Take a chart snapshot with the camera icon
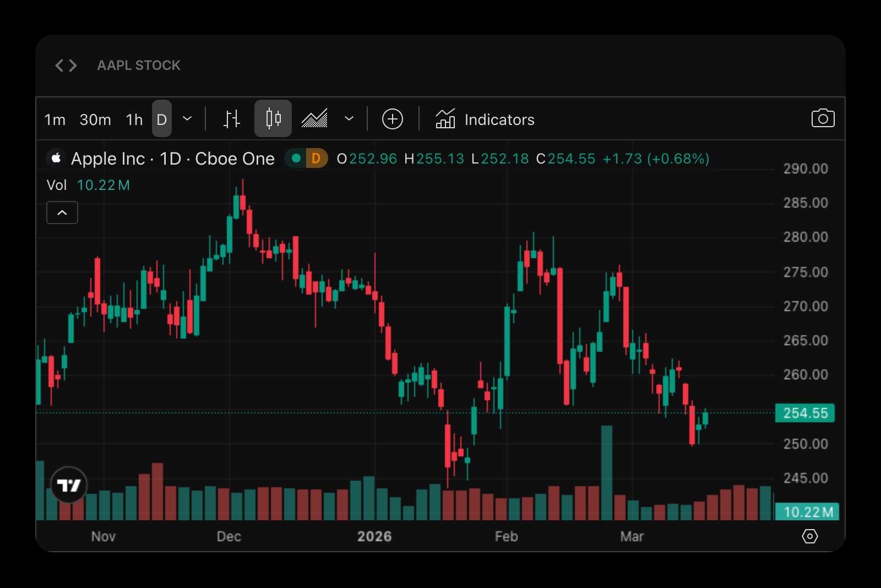This screenshot has width=881, height=588. [823, 118]
